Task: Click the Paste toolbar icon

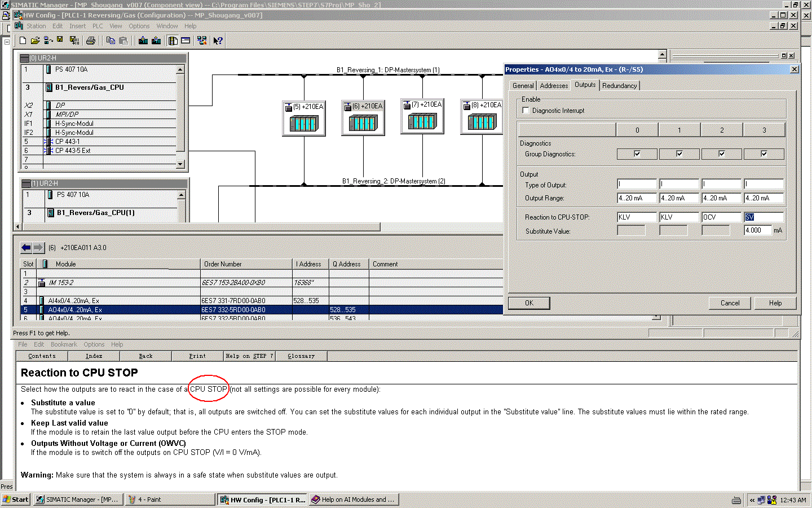Action: click(123, 41)
